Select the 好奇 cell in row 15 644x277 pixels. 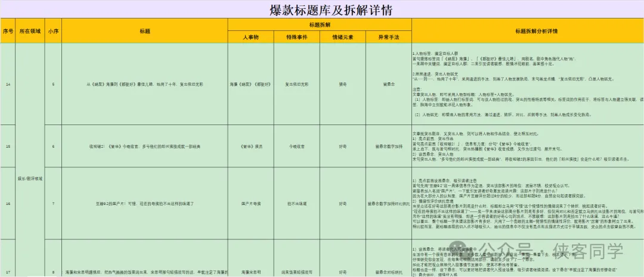(342, 146)
